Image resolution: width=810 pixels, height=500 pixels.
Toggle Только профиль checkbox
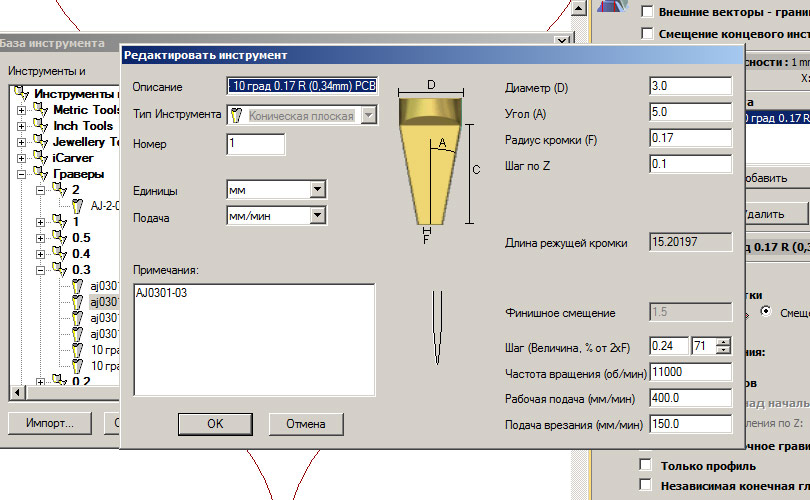(645, 464)
